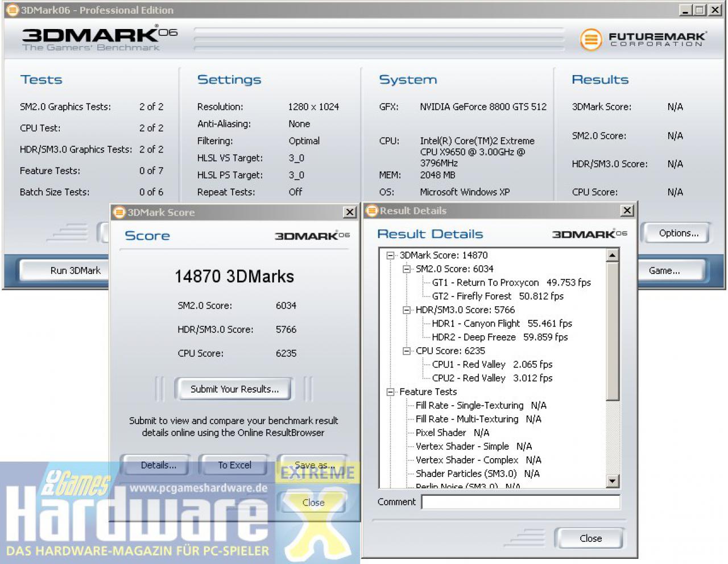Collapse the Feature Tests tree node

[x=391, y=392]
